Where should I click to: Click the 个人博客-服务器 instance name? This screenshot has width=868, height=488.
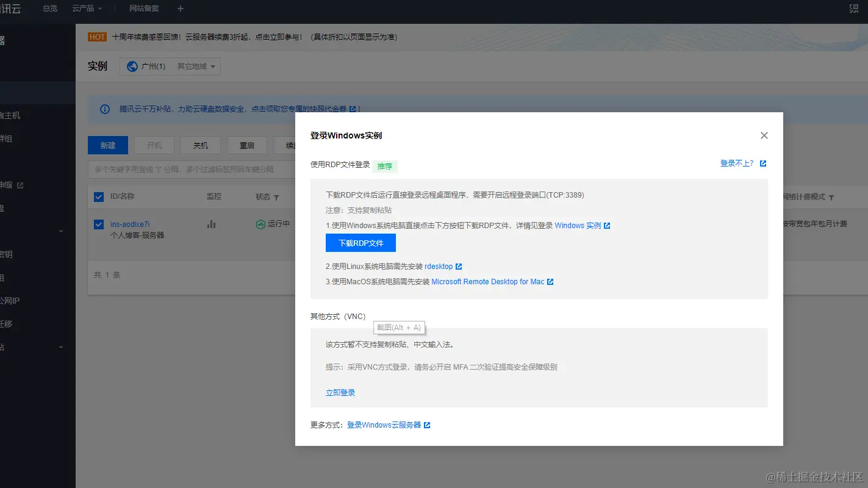click(137, 235)
